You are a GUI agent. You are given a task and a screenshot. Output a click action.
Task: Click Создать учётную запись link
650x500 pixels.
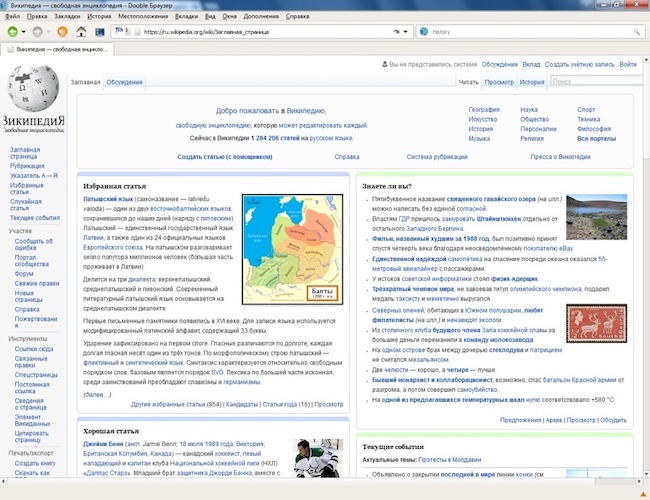[x=580, y=64]
